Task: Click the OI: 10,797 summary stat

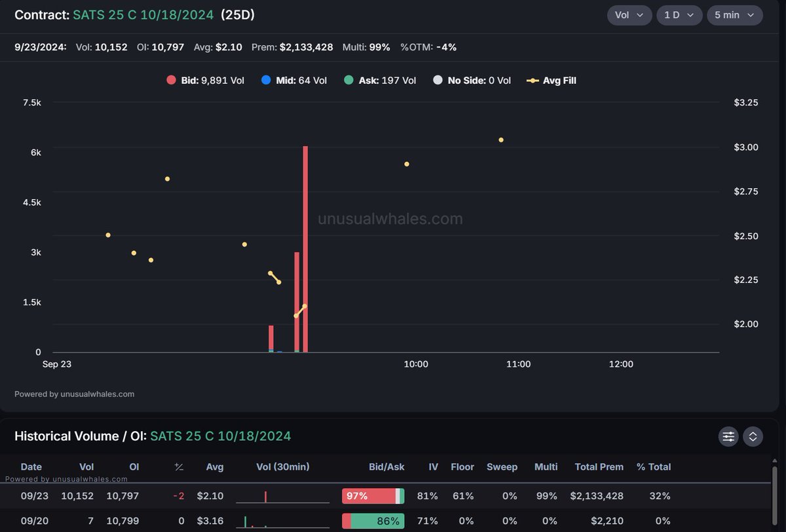Action: coord(161,47)
